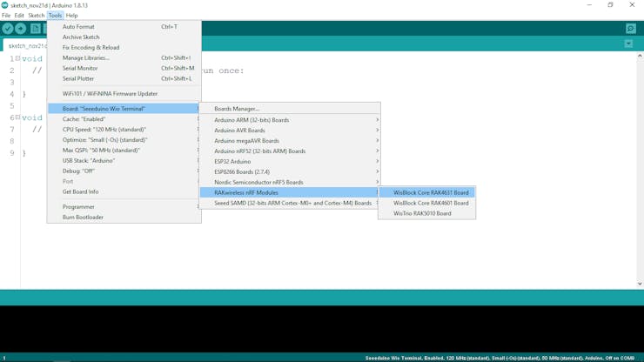This screenshot has height=362, width=644.
Task: Click the editor scrollbar down arrow
Action: [x=640, y=284]
